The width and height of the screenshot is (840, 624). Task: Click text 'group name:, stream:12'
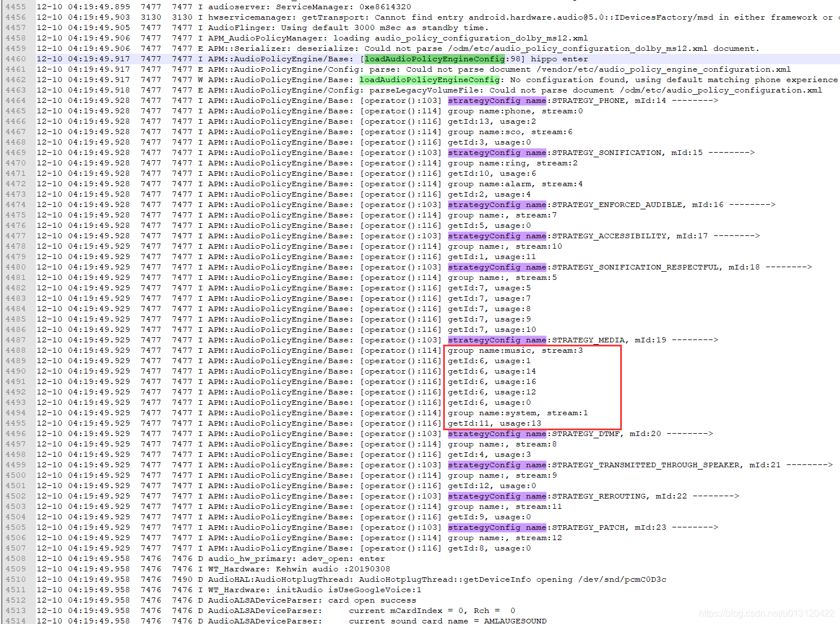505,538
